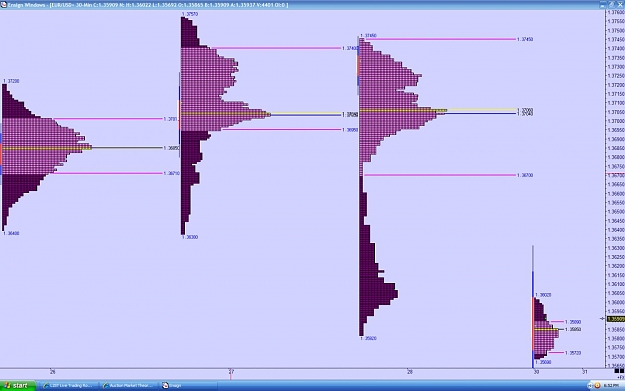Viewport: 625px width, 391px height.
Task: Click the system tray clock
Action: coord(611,385)
